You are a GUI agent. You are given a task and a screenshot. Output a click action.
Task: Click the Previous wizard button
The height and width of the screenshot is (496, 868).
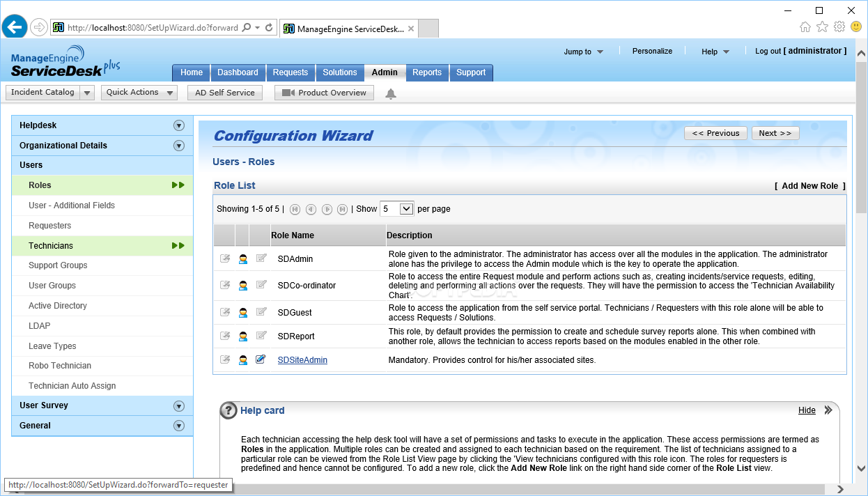[x=715, y=133]
